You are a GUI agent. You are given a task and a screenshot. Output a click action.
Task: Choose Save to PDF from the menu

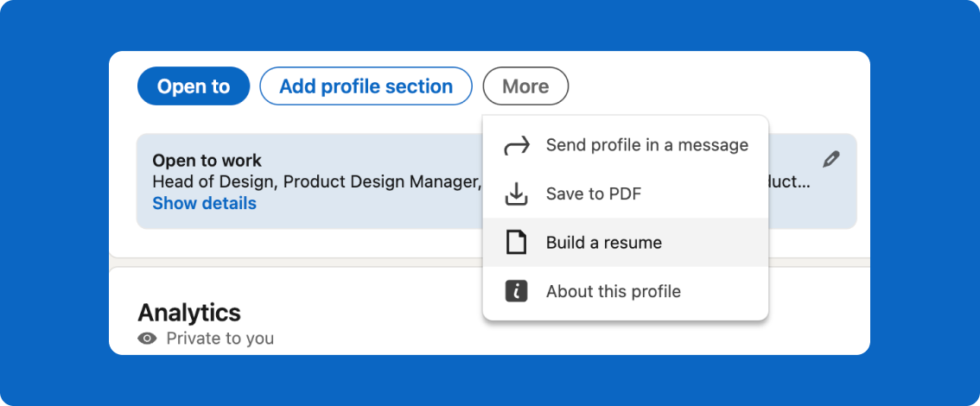click(593, 193)
